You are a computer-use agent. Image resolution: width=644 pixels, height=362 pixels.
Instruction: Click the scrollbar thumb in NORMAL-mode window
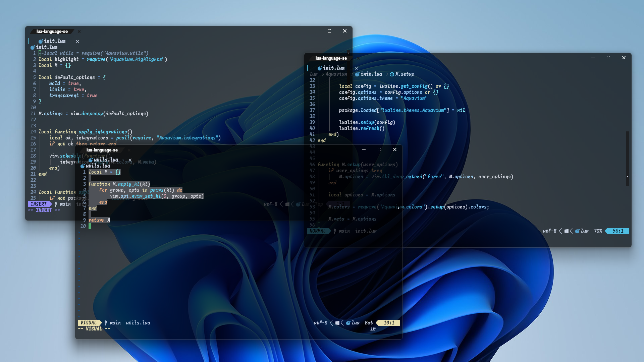tap(628, 159)
